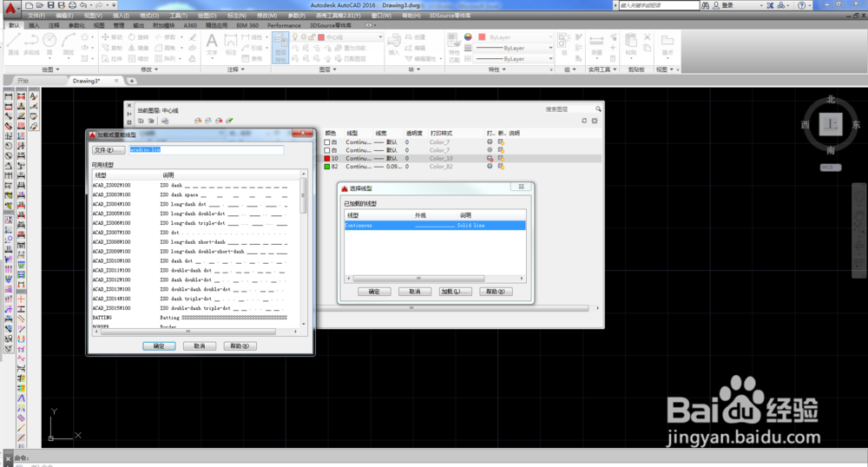Viewport: 868px width, 467px height.
Task: Open the 格式(O) menu
Action: 149,16
